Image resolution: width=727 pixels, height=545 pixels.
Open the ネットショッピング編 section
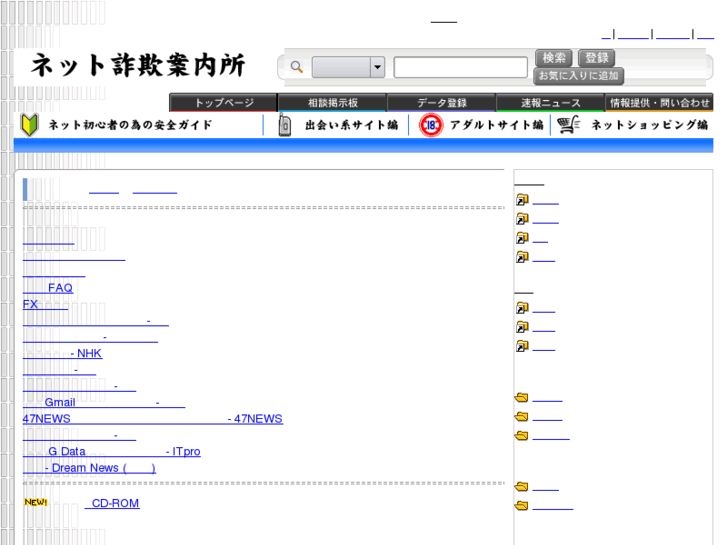click(x=650, y=125)
